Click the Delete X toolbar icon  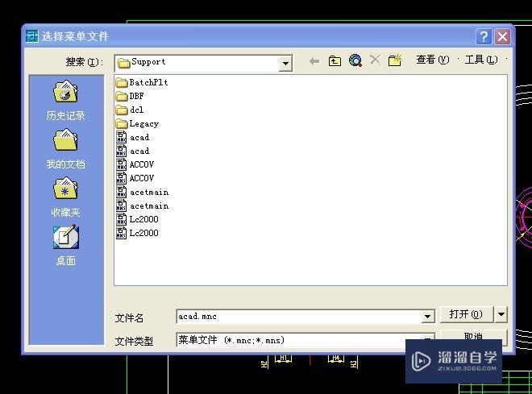[375, 60]
